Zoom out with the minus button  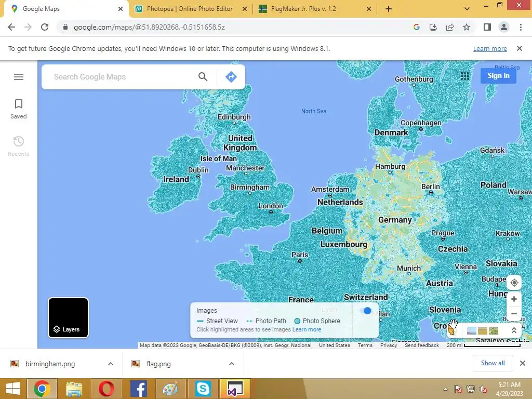pyautogui.click(x=514, y=313)
